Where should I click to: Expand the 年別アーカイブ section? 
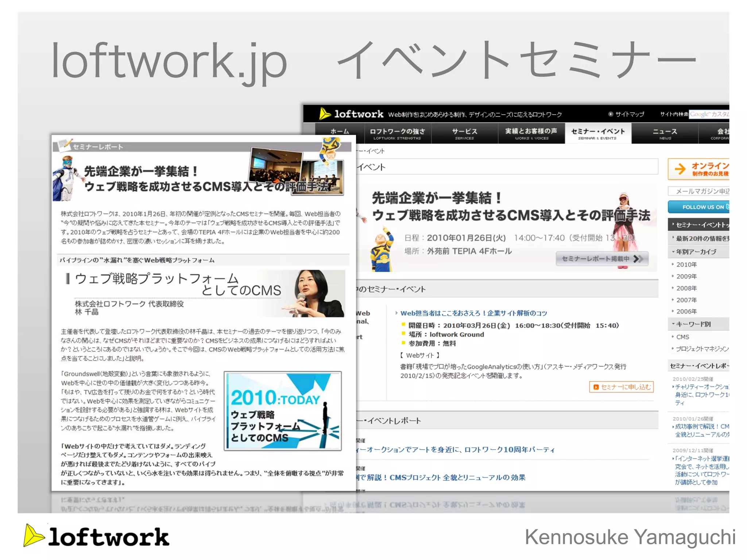point(699,252)
